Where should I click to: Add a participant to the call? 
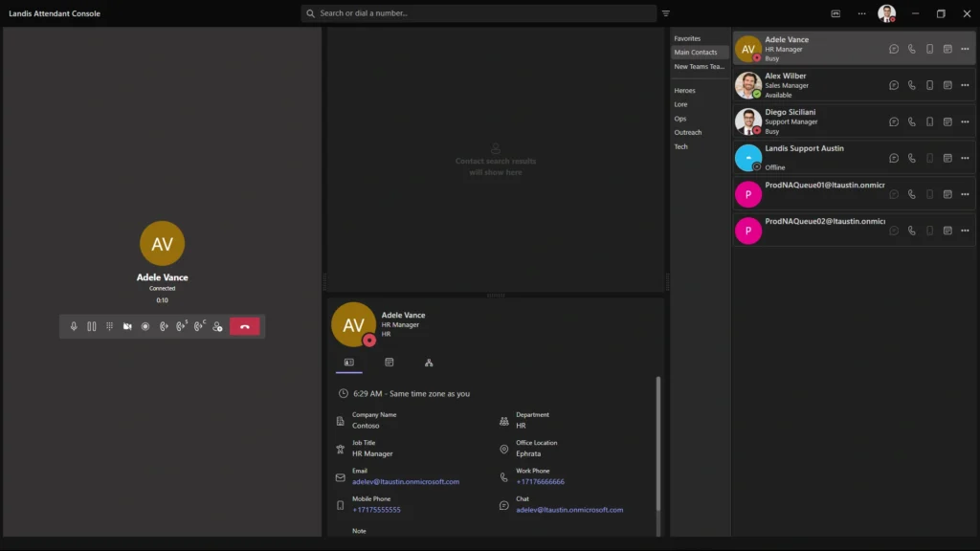(217, 327)
